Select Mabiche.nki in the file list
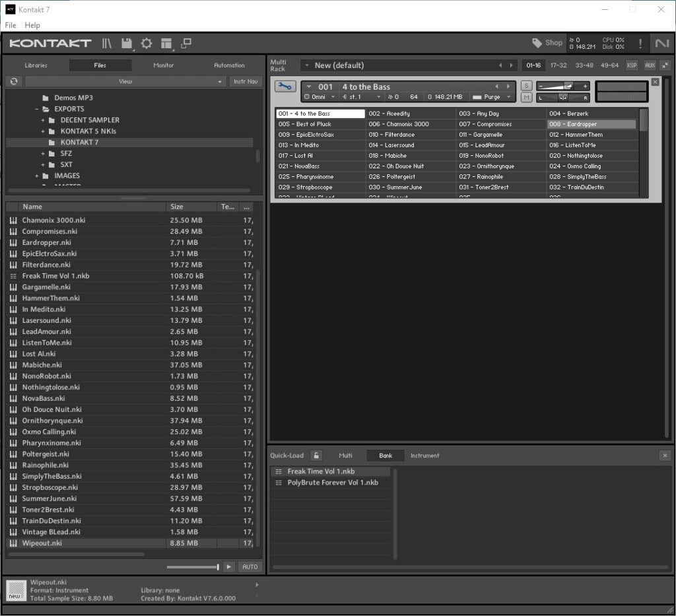The width and height of the screenshot is (676, 616). pos(42,365)
